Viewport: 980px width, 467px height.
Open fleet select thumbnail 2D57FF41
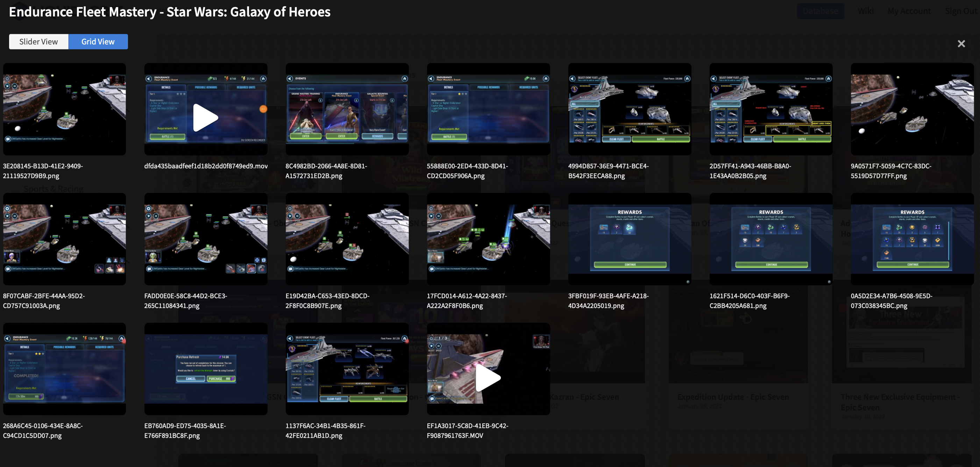click(x=771, y=109)
